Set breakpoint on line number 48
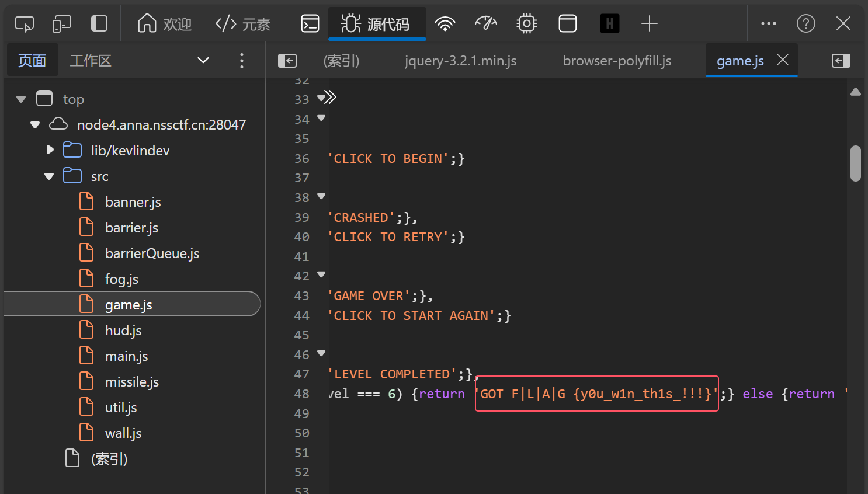The image size is (868, 494). coord(301,394)
